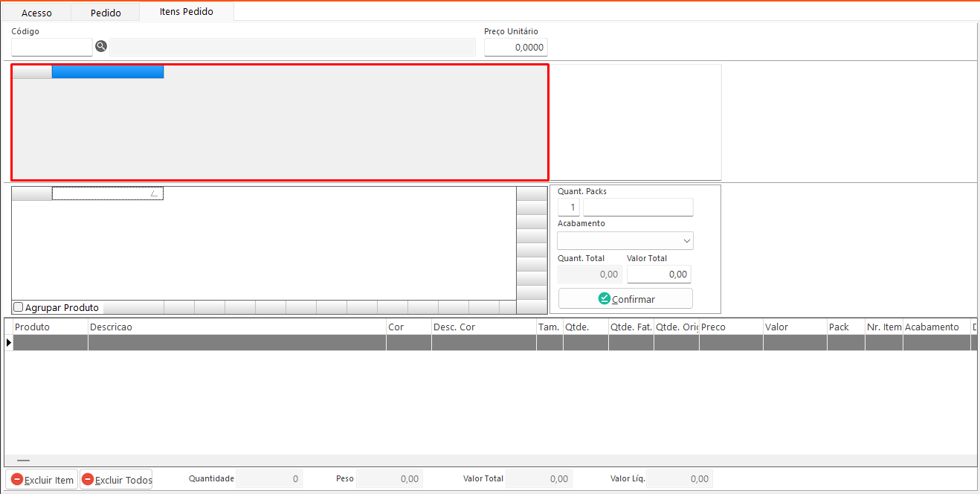980x494 pixels.
Task: Click the Valor Total input field
Action: 658,274
